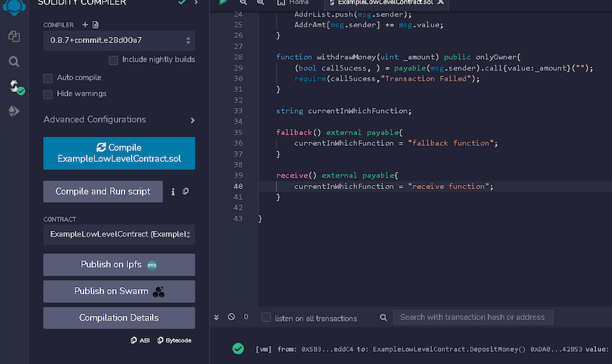Click the green run play icon in editor toolbar
Viewport: 612px width, 364px height.
click(223, 2)
